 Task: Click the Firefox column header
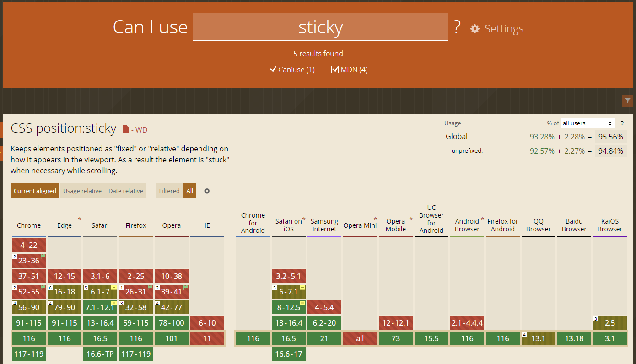click(136, 225)
